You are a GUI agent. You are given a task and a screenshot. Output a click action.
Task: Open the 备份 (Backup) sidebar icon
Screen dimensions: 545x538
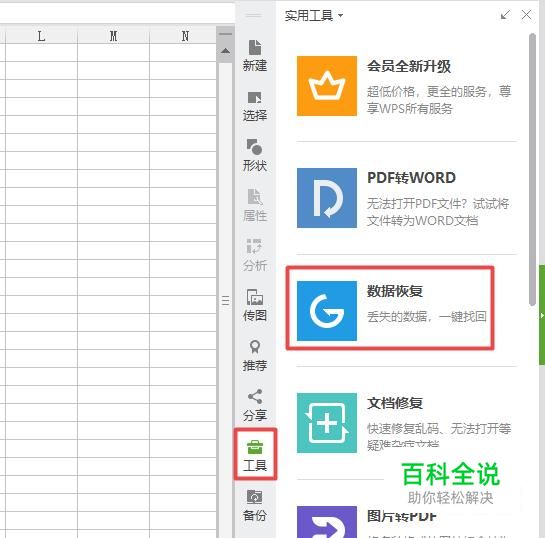point(255,506)
